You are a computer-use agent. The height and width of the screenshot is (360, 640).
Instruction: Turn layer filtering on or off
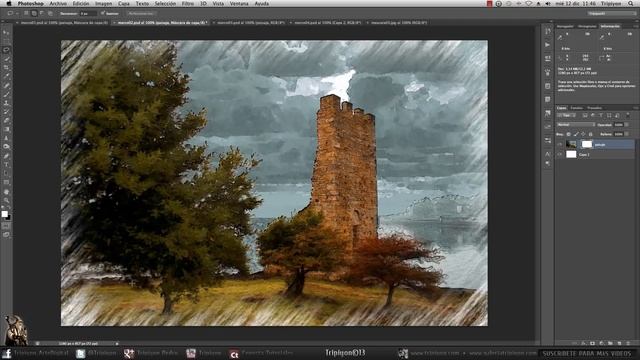pos(628,116)
